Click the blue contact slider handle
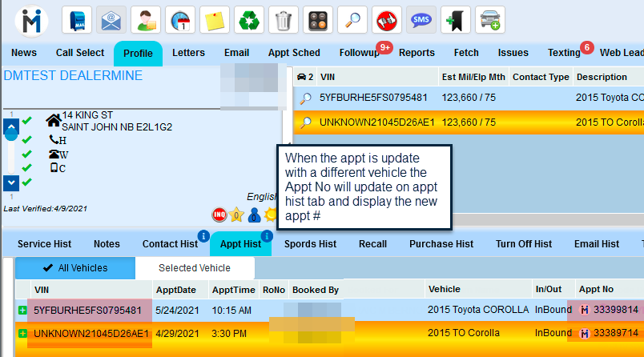The width and height of the screenshot is (644, 357). click(x=11, y=130)
